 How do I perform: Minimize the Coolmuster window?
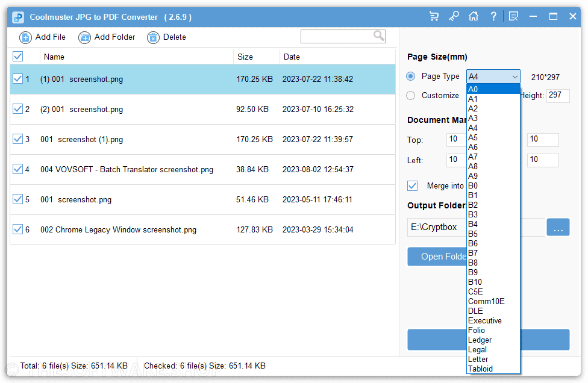533,16
